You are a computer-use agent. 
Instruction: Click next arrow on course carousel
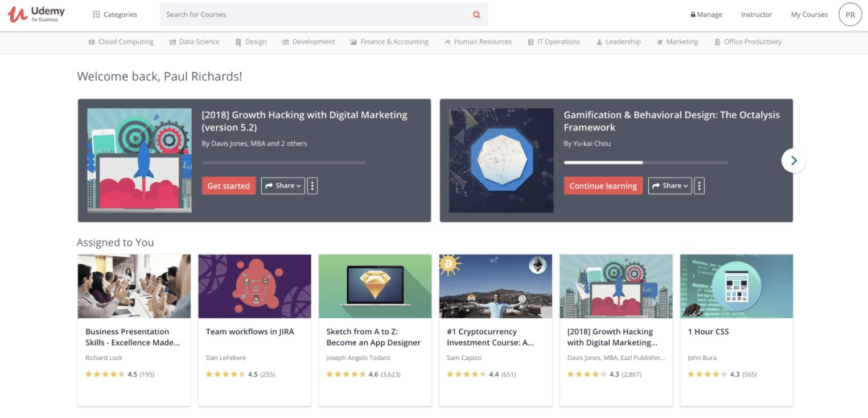point(793,161)
